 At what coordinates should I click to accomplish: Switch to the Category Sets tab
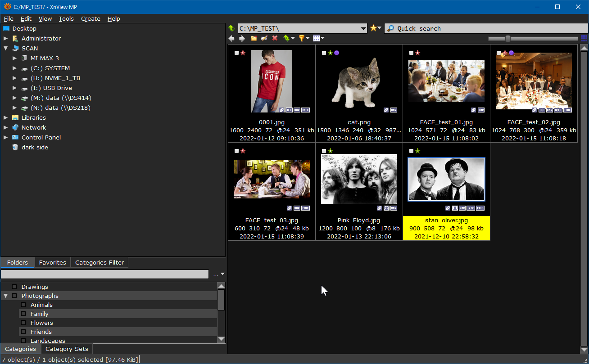(x=67, y=349)
